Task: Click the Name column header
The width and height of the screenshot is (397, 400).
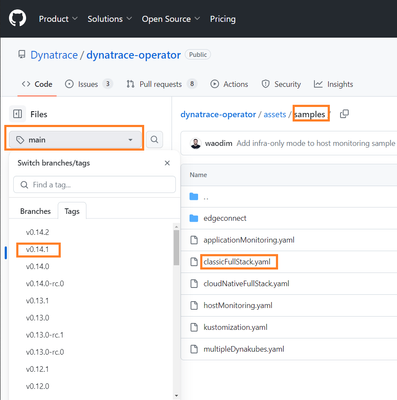Action: coord(198,175)
